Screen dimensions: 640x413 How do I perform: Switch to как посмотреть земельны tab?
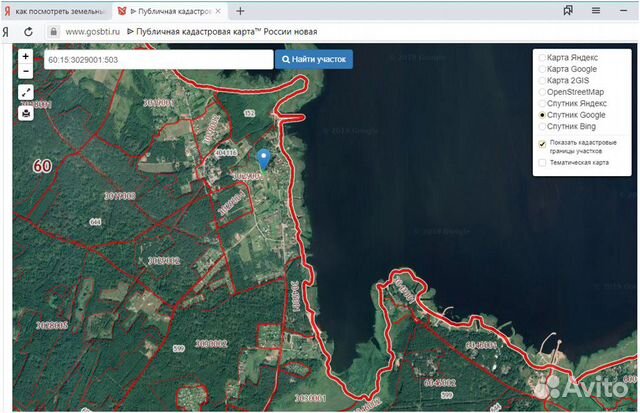point(57,11)
